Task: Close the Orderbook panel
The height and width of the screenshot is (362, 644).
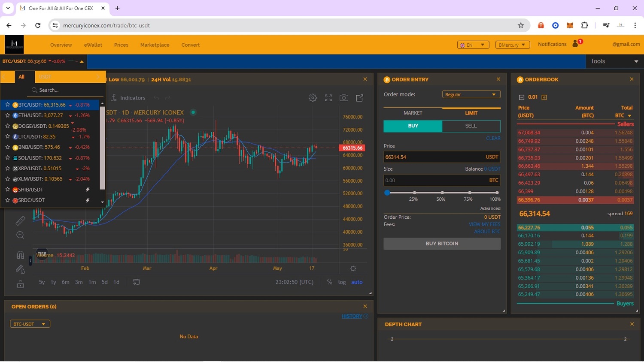Action: click(x=632, y=79)
